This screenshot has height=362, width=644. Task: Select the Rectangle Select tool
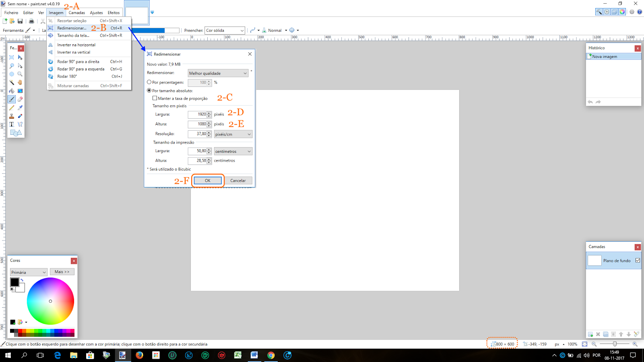12,58
